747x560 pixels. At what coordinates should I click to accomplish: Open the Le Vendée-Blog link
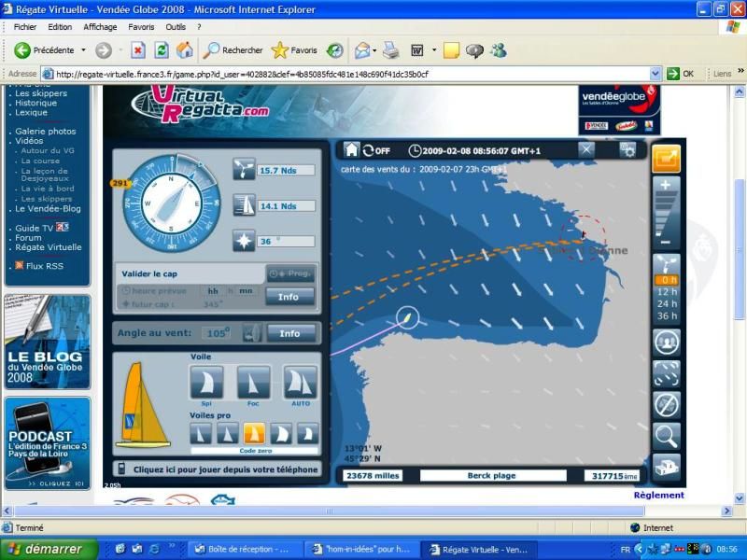(48, 208)
